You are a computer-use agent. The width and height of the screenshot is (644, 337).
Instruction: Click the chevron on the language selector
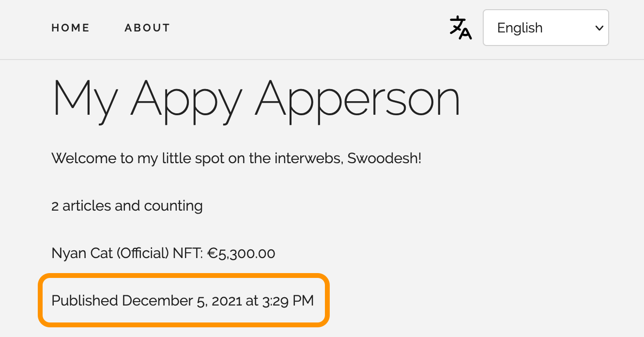pos(599,28)
